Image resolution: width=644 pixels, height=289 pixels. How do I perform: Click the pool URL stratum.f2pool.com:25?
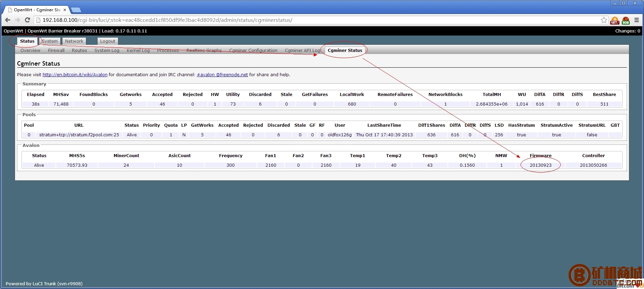point(79,135)
